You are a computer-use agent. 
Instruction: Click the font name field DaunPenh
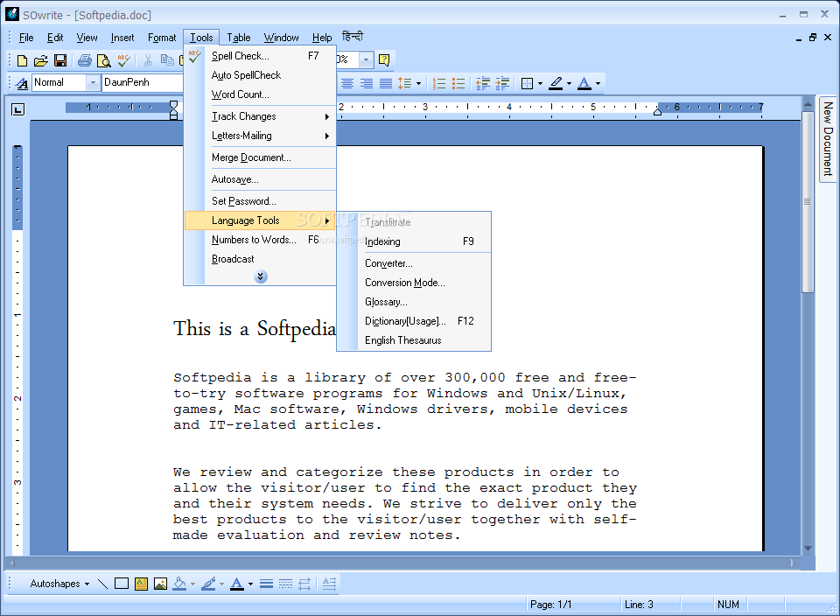(x=143, y=82)
